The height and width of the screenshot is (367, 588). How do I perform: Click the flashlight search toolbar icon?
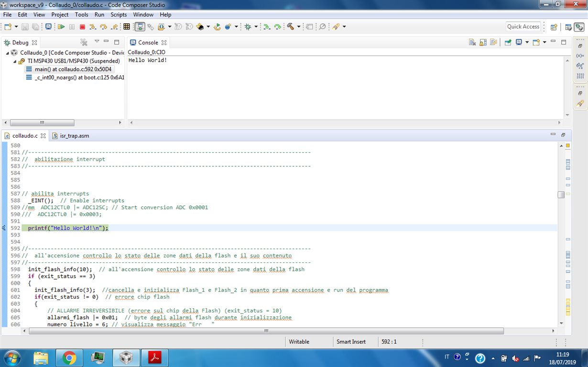click(x=335, y=27)
